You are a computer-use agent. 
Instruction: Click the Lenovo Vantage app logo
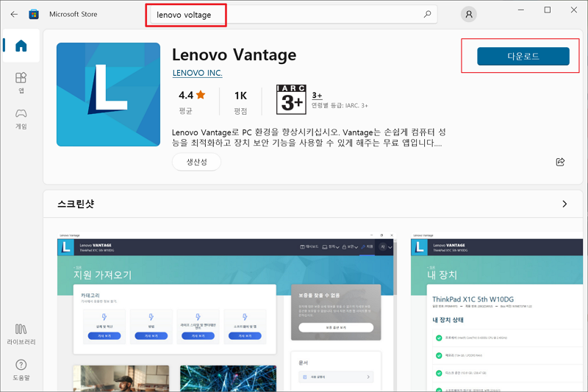pyautogui.click(x=108, y=95)
